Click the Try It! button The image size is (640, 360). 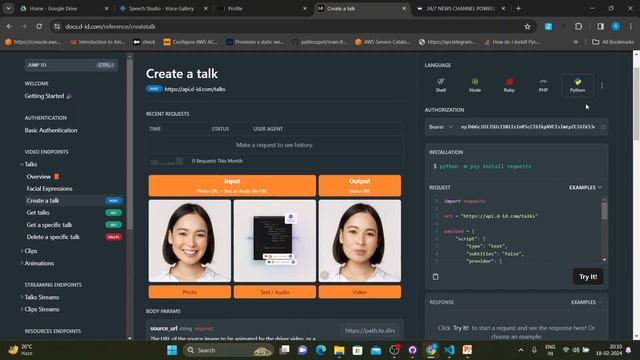[x=588, y=277]
